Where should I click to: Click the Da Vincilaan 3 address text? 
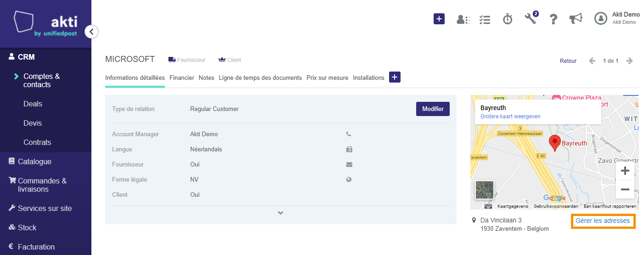tap(501, 220)
